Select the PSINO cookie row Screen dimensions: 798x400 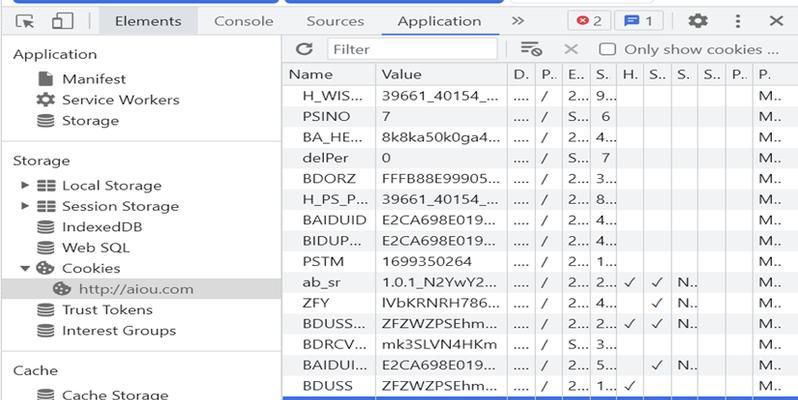click(x=540, y=117)
